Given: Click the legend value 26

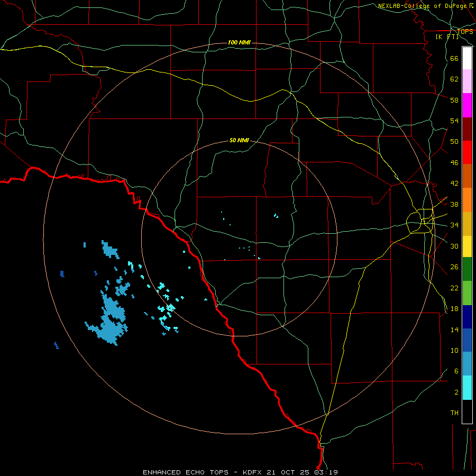Looking at the screenshot, I should pos(454,267).
